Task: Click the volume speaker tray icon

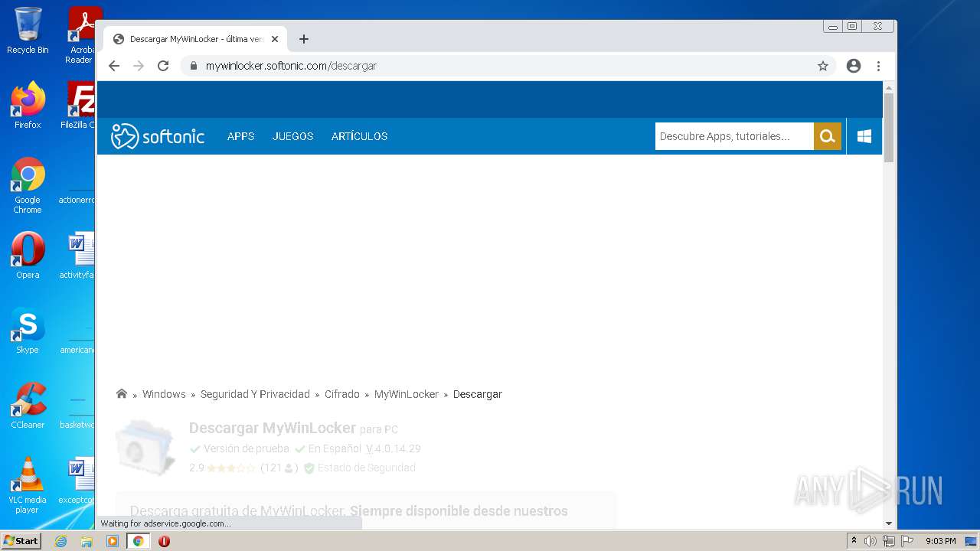Action: pos(871,541)
